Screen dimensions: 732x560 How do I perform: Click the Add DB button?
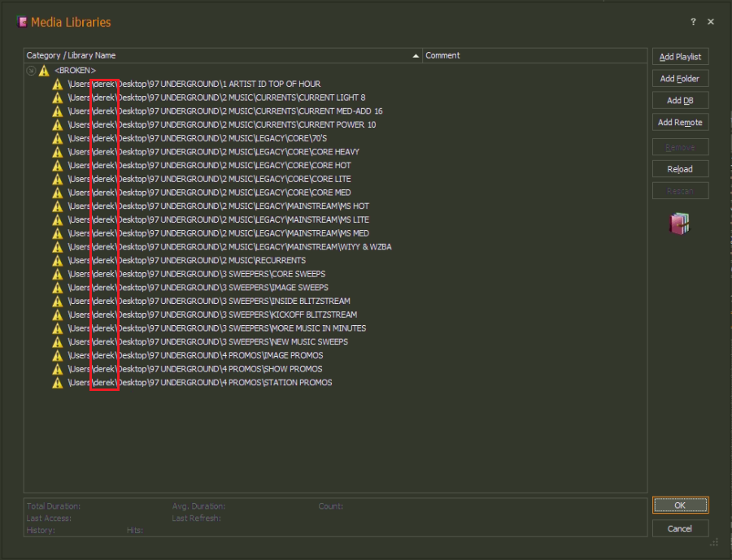[x=680, y=100]
